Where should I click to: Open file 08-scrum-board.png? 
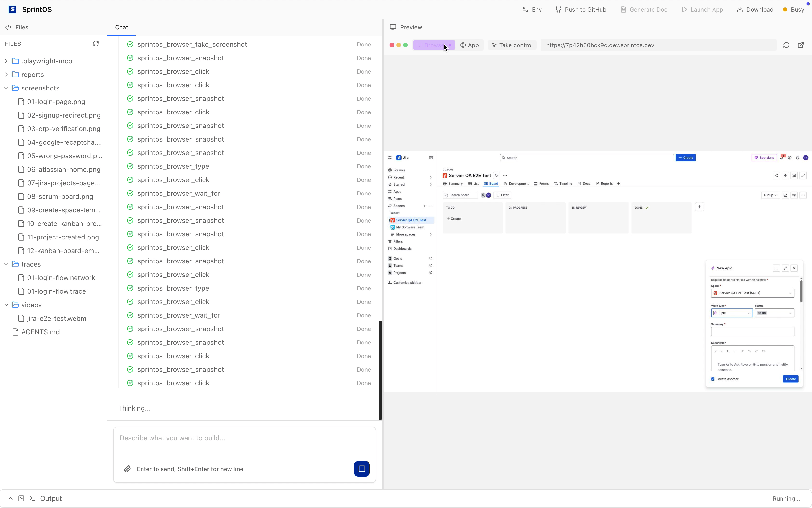pos(60,196)
